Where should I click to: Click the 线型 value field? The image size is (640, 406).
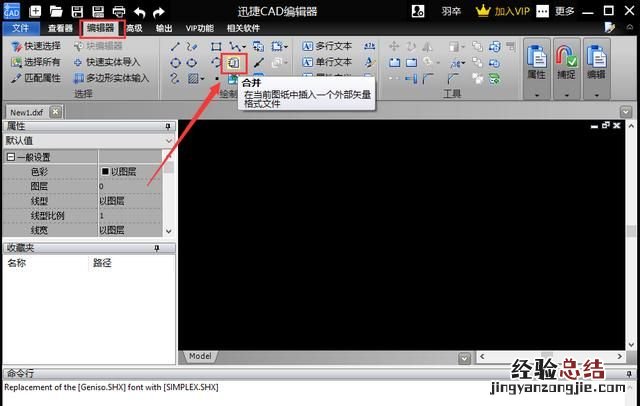130,201
